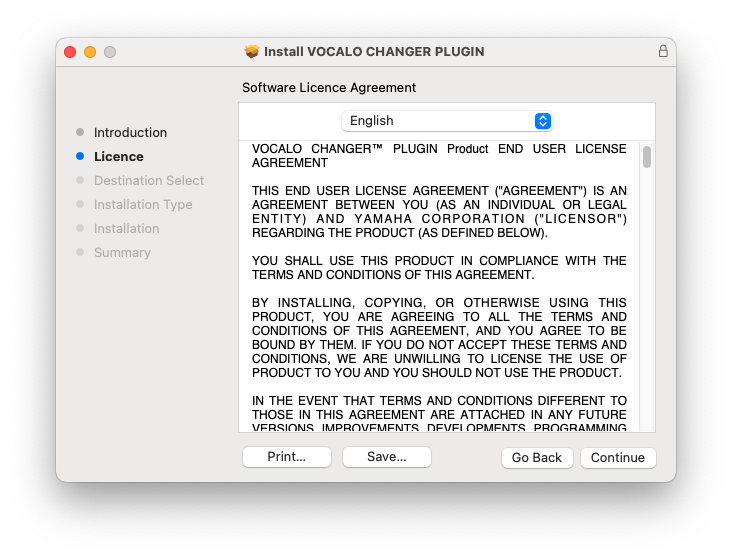The image size is (732, 556).
Task: Minimize the installer with yellow button
Action: (90, 52)
